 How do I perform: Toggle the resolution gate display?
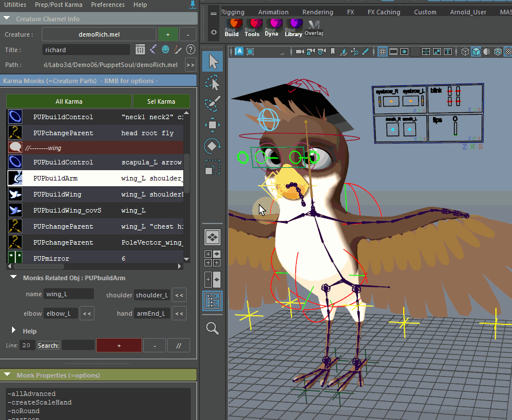404,52
